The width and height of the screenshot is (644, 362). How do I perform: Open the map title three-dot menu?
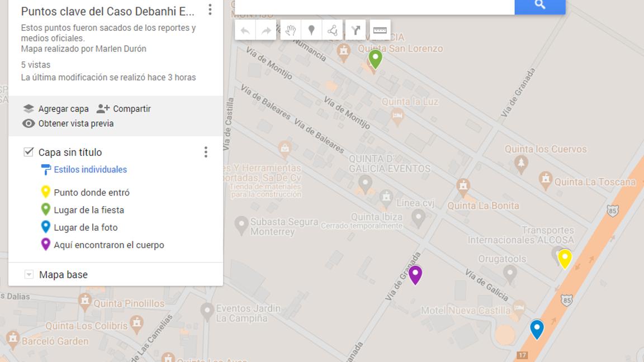pyautogui.click(x=210, y=9)
